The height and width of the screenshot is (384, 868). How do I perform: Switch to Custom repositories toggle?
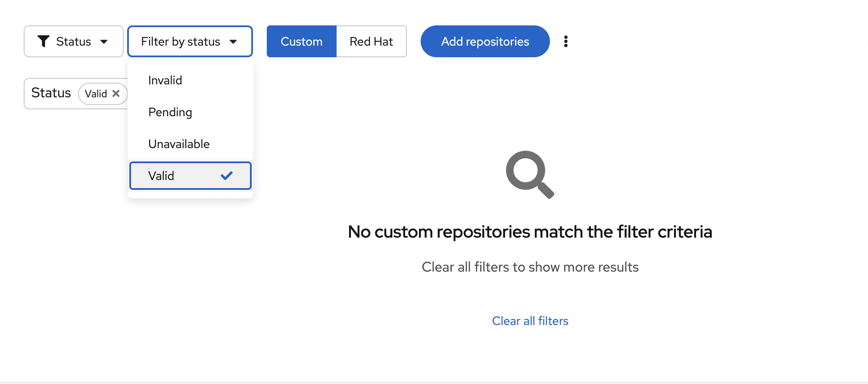click(301, 41)
